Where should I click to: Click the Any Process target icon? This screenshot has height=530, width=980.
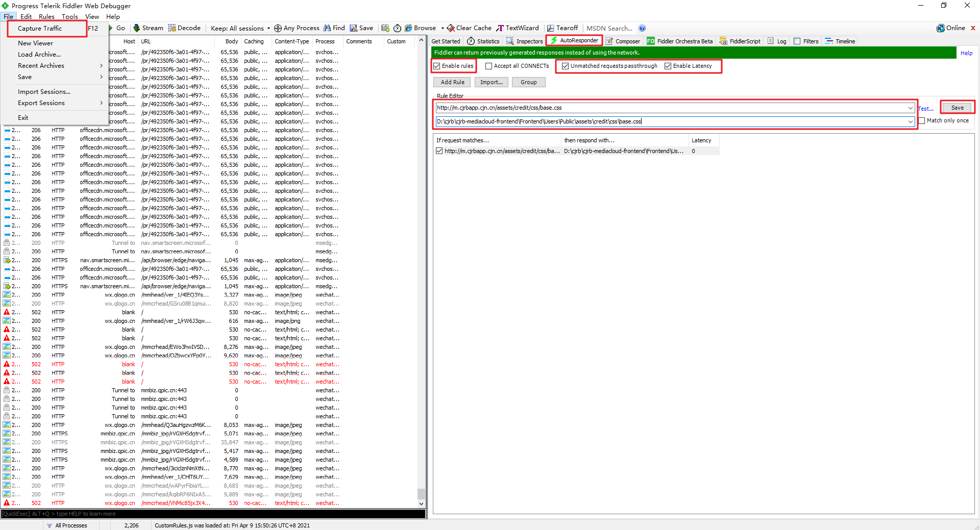coord(278,28)
